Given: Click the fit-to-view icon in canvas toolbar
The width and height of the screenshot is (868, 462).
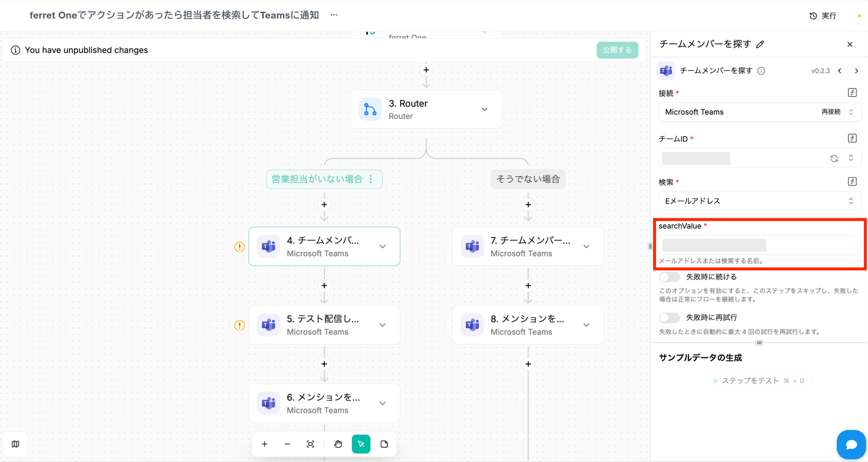Looking at the screenshot, I should pyautogui.click(x=310, y=444).
